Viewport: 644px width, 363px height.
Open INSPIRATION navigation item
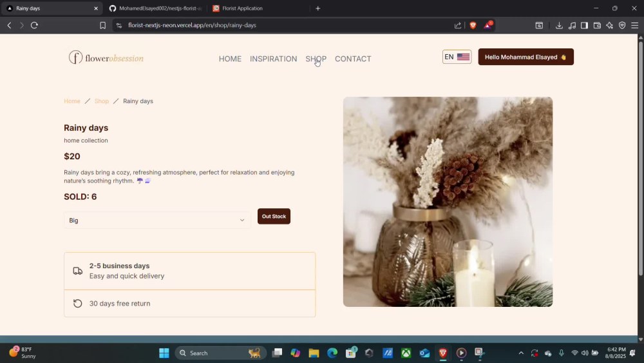[x=273, y=59]
